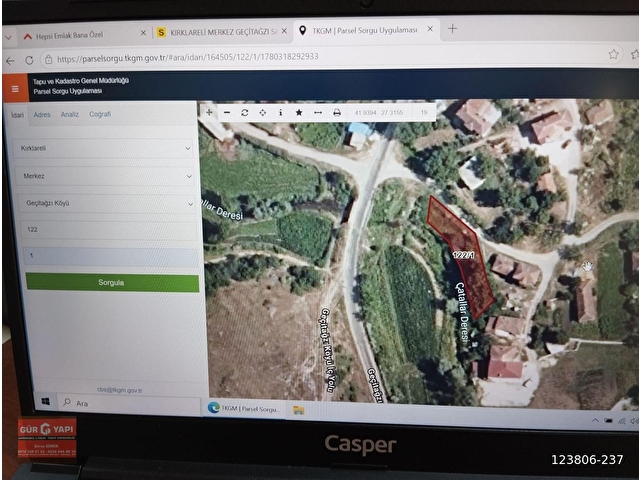Close the TKGM Parsel Sorgu tab
Image resolution: width=640 pixels, height=480 pixels.
coord(430,29)
